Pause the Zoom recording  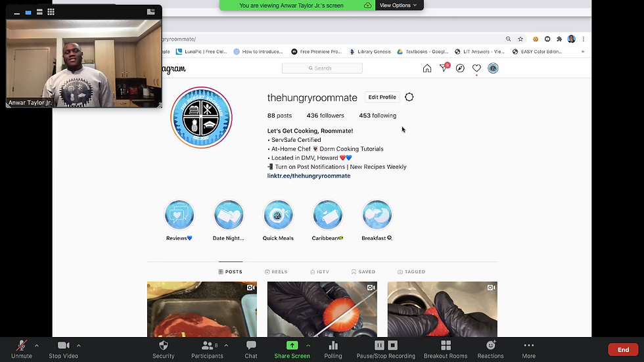click(380, 345)
